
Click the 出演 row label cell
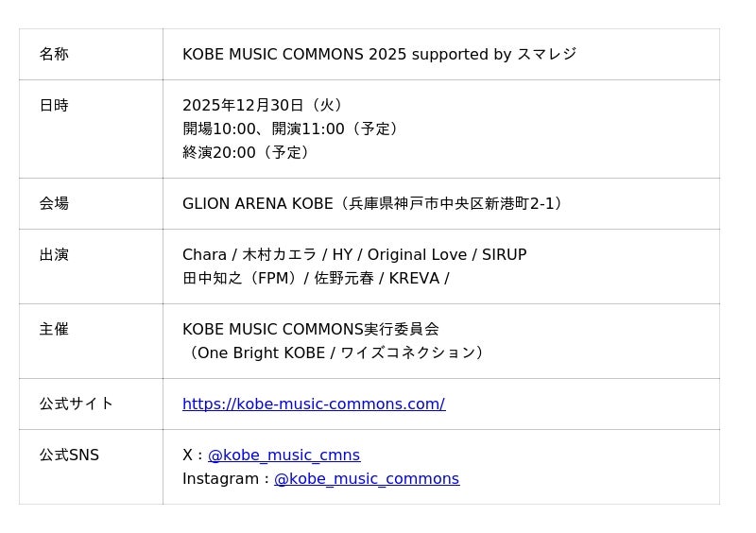pos(54,255)
